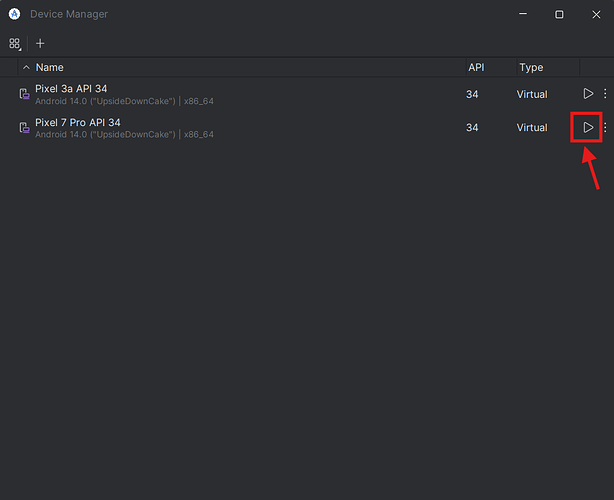Start the Pixel 7 Pro API 34 emulator
The width and height of the screenshot is (614, 500).
[x=588, y=128]
